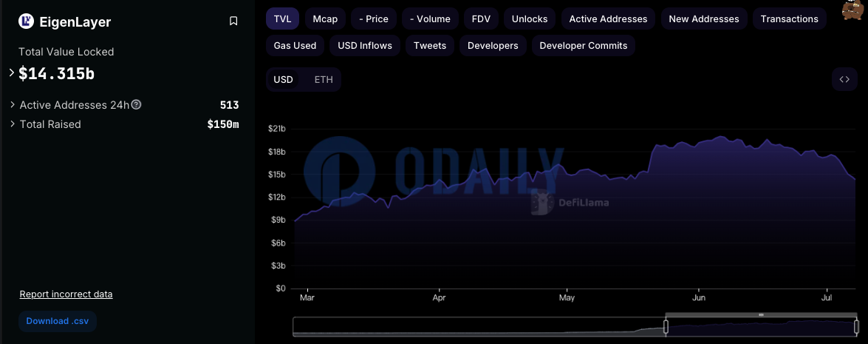This screenshot has width=868, height=344.
Task: Toggle the Gas Used chart metric
Action: pos(295,45)
